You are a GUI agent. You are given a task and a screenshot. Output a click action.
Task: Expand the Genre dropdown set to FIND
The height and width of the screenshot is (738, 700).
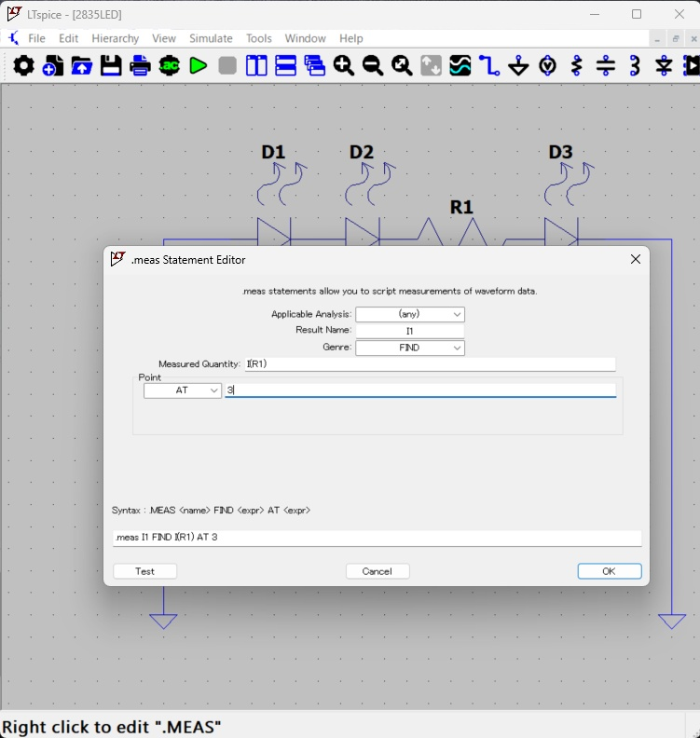[410, 348]
